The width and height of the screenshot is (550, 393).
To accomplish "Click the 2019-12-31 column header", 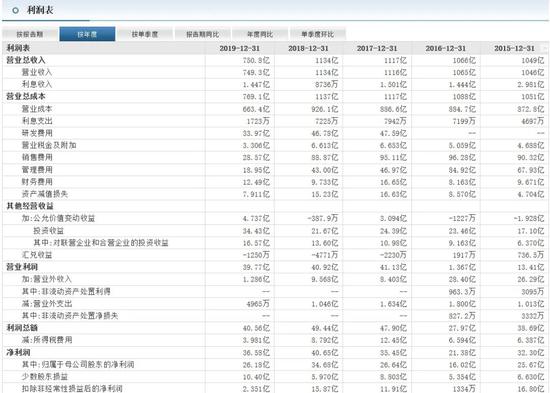I will pos(240,48).
